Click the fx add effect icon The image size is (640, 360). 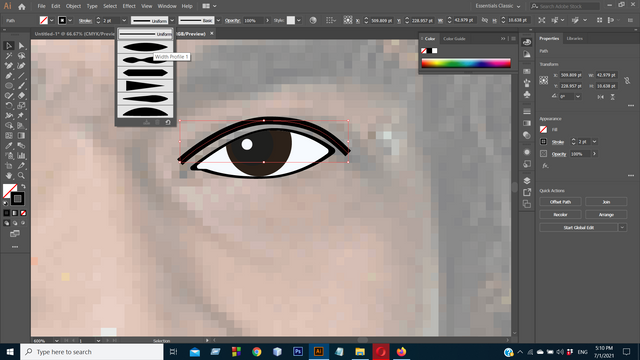point(545,166)
